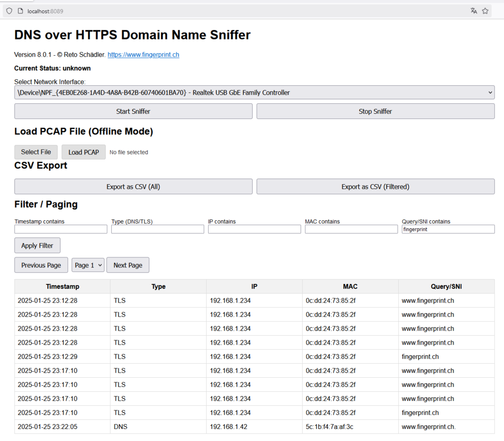Click Load PCAP button

click(x=84, y=152)
